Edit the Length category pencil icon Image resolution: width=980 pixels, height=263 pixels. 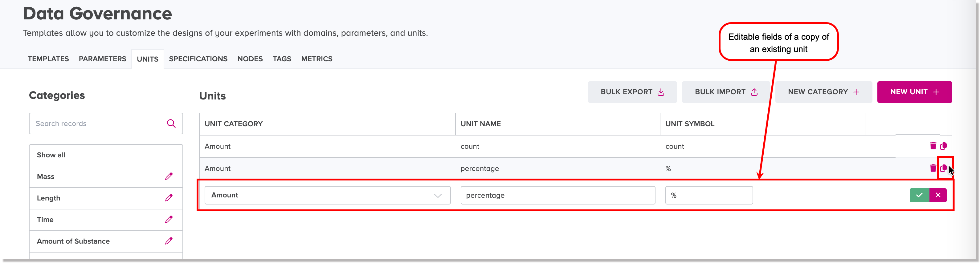pos(169,198)
